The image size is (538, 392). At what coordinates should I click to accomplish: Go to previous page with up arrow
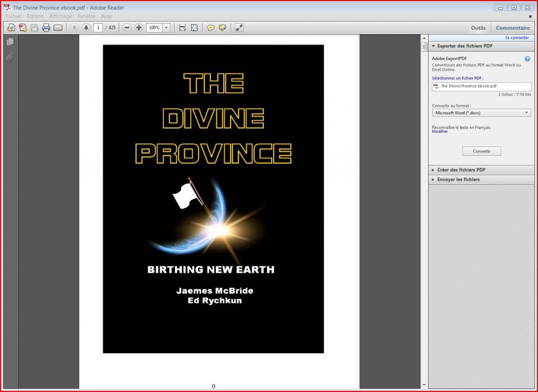coord(74,28)
